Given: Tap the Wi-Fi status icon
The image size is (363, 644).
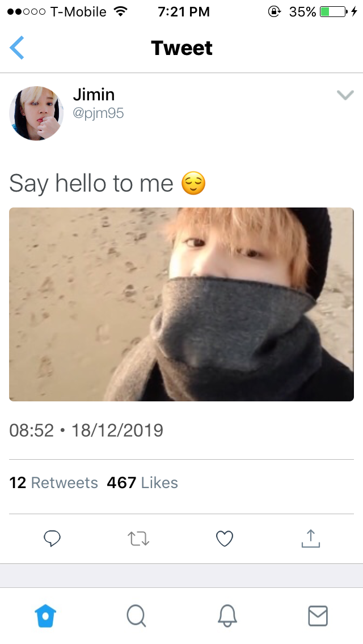Looking at the screenshot, I should tap(120, 11).
